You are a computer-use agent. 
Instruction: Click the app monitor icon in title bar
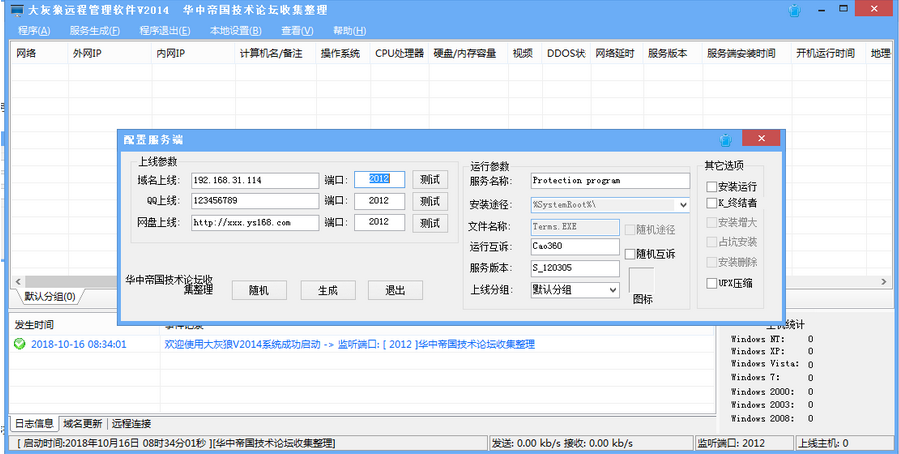(x=17, y=10)
